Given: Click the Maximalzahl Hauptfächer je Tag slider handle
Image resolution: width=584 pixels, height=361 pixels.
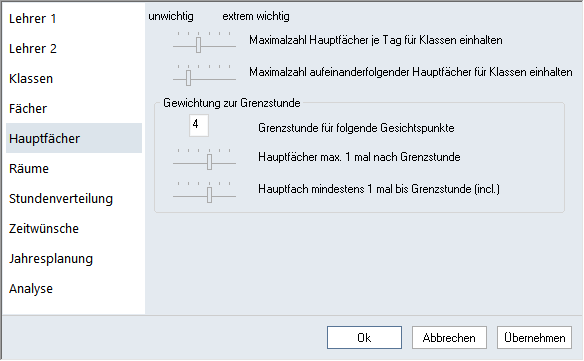Looking at the screenshot, I should [x=199, y=45].
